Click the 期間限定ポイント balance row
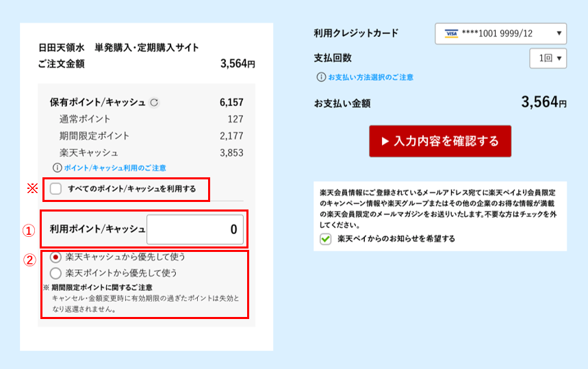The height and width of the screenshot is (369, 588). [x=146, y=136]
